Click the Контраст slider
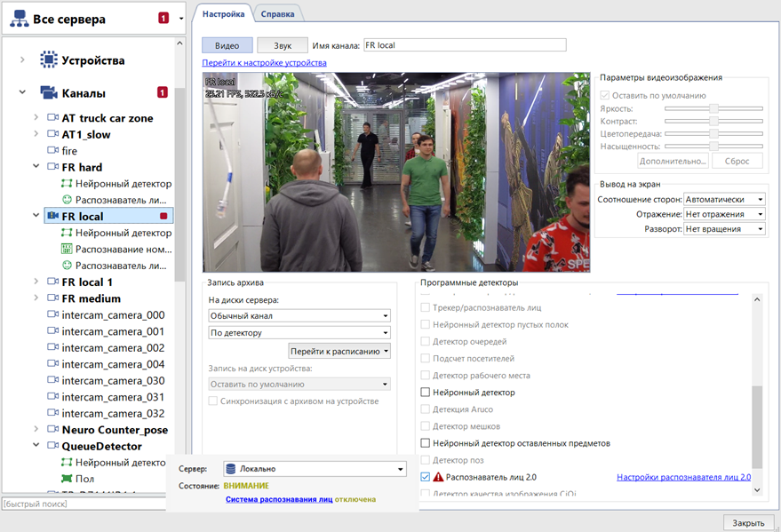781x532 pixels. click(713, 121)
